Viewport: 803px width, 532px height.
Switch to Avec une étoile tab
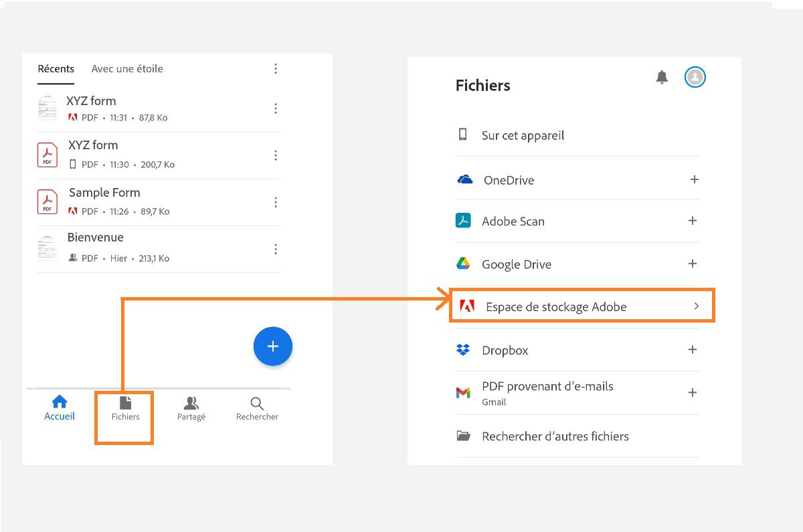(127, 69)
